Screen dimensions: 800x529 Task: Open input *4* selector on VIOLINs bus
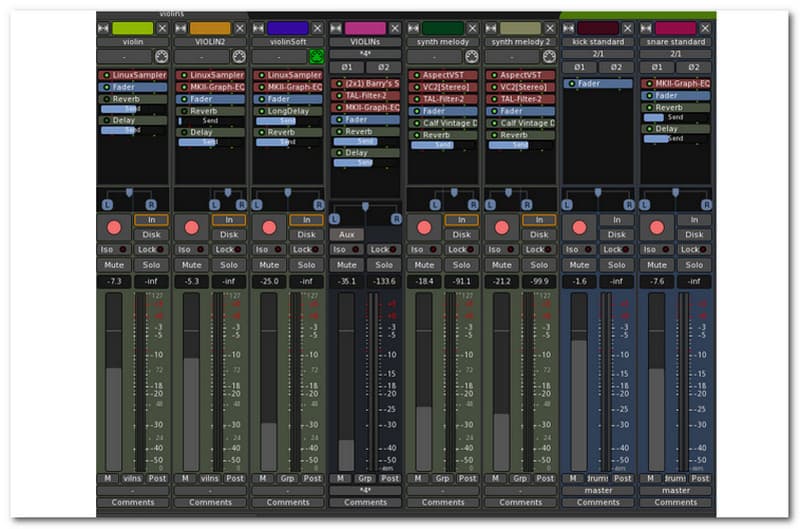click(x=365, y=54)
